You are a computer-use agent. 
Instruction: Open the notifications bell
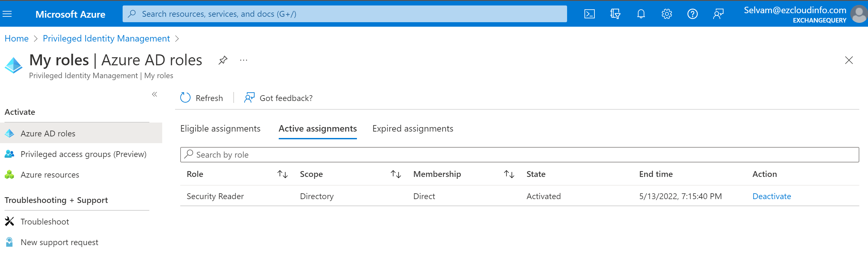(x=641, y=14)
